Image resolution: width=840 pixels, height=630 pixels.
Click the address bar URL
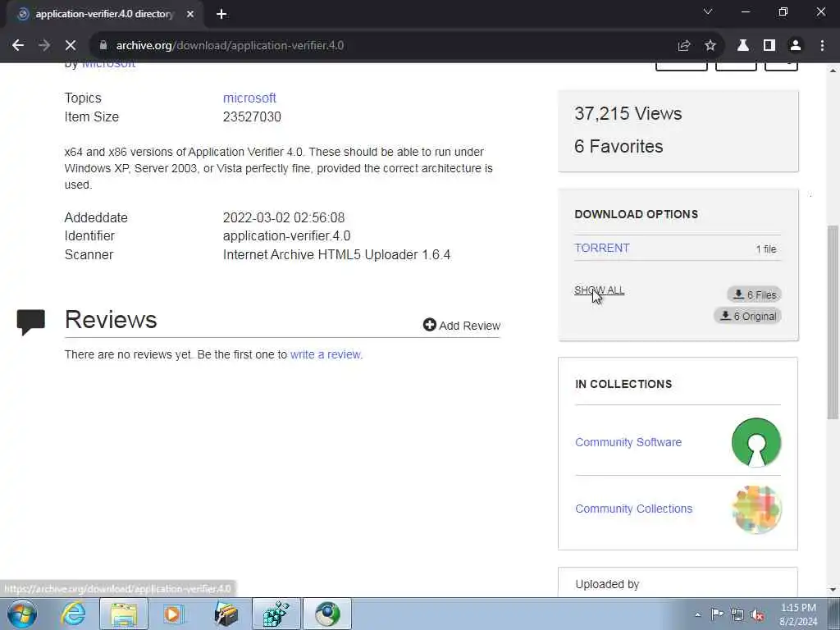pos(230,46)
